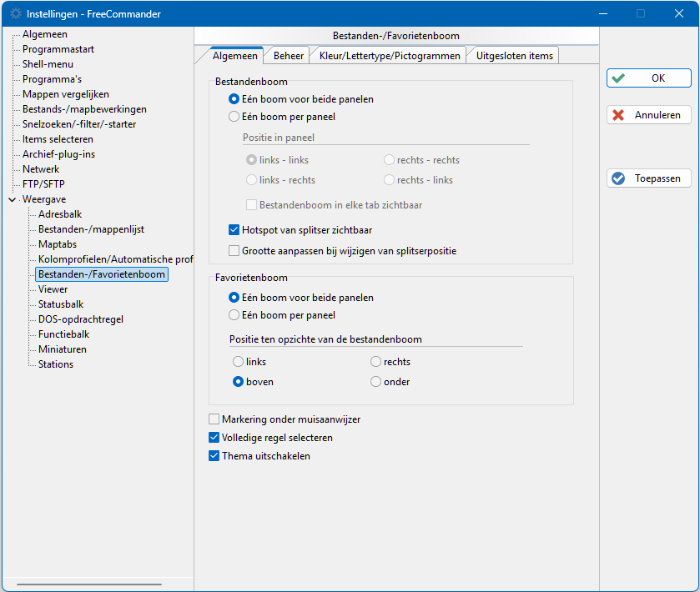This screenshot has height=592, width=700.
Task: Click the Annuleren button
Action: [x=648, y=115]
